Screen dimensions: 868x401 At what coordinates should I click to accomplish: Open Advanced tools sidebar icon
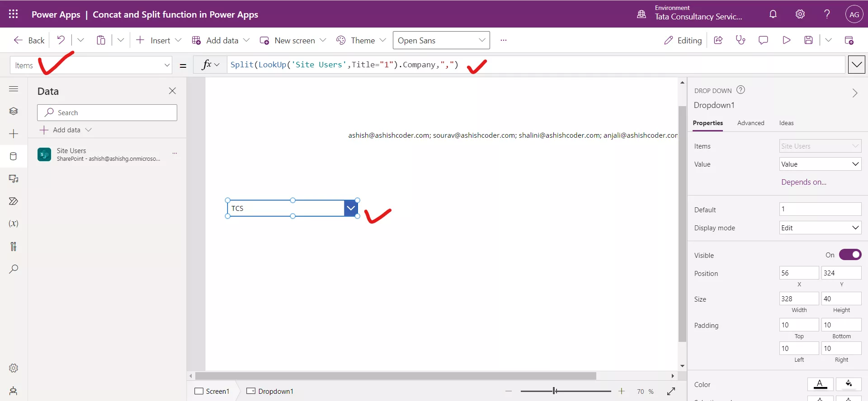click(x=14, y=247)
